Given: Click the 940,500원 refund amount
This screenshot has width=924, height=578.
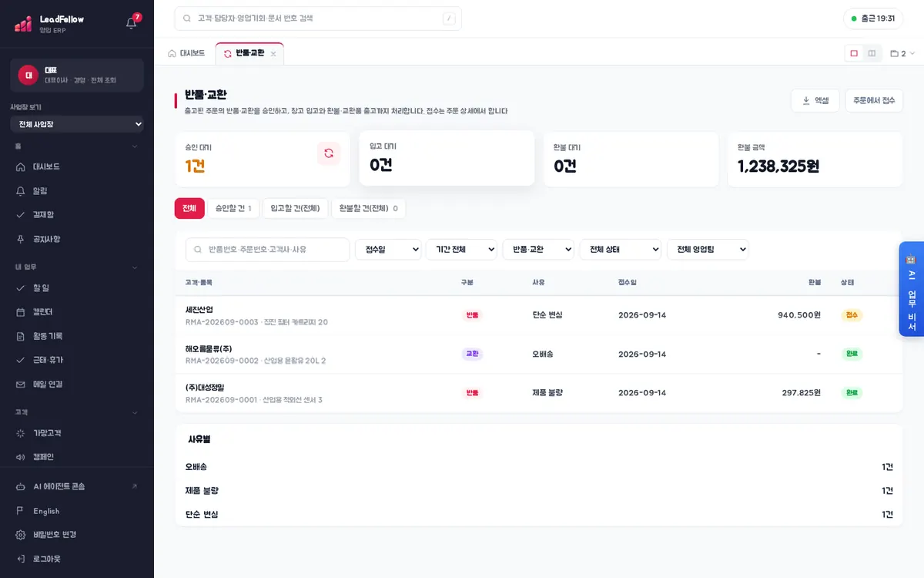Looking at the screenshot, I should click(x=799, y=315).
